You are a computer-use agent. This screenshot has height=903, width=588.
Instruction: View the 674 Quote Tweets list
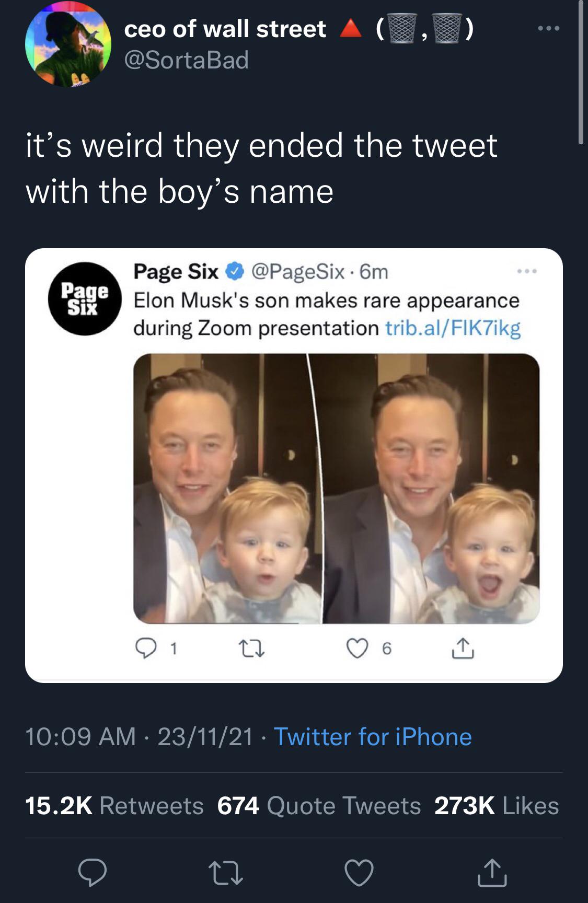point(319,805)
